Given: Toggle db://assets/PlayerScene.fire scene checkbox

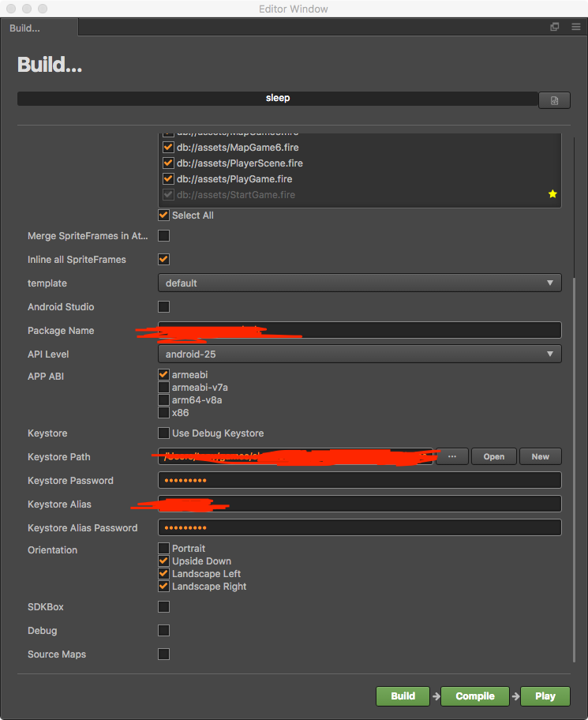Looking at the screenshot, I should [168, 163].
